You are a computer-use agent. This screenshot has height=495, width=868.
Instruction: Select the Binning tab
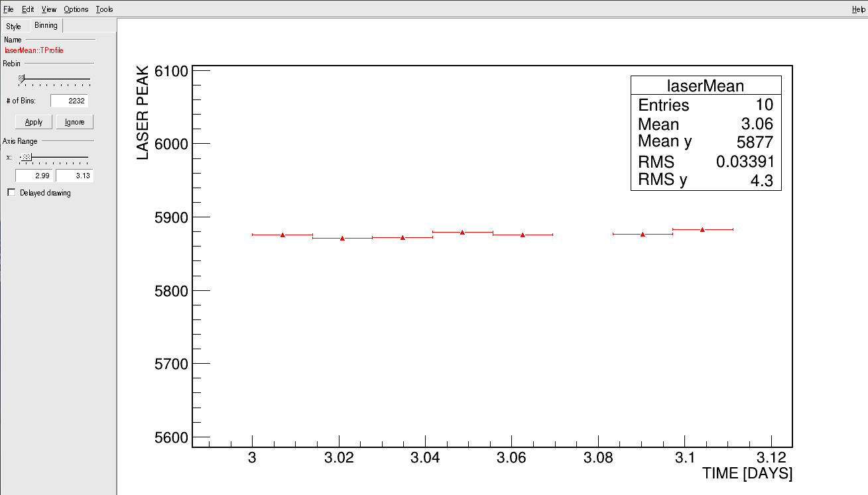coord(46,25)
